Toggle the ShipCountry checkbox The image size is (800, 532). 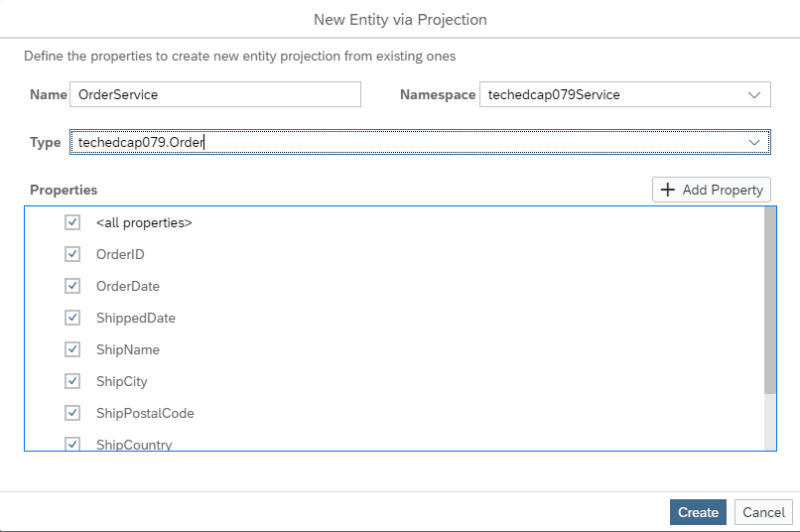[72, 444]
